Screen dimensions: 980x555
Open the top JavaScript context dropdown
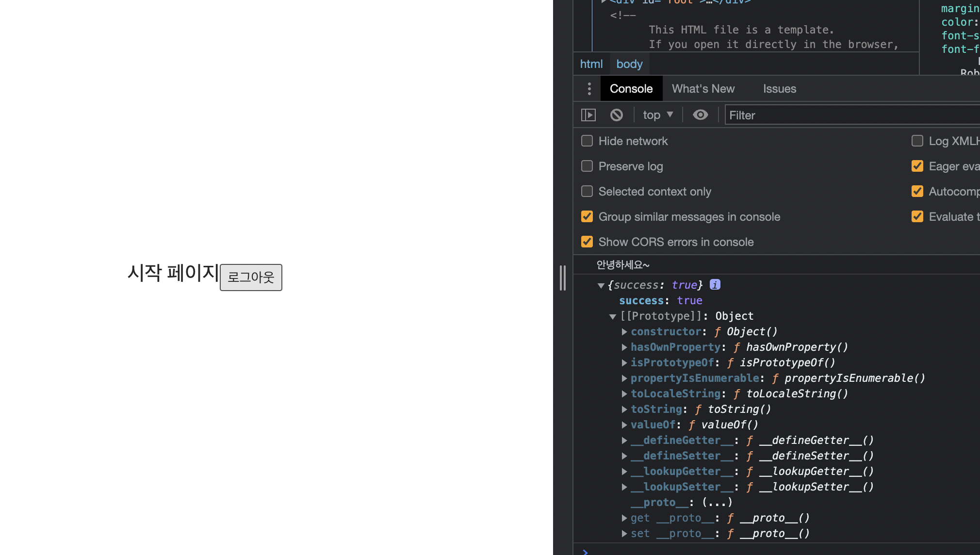click(657, 115)
